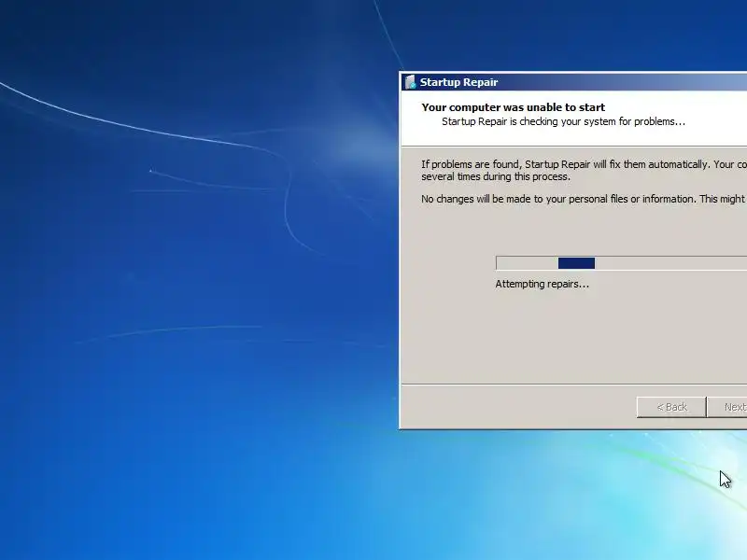Click the 'Your computer was unable to start' heading

tap(513, 107)
